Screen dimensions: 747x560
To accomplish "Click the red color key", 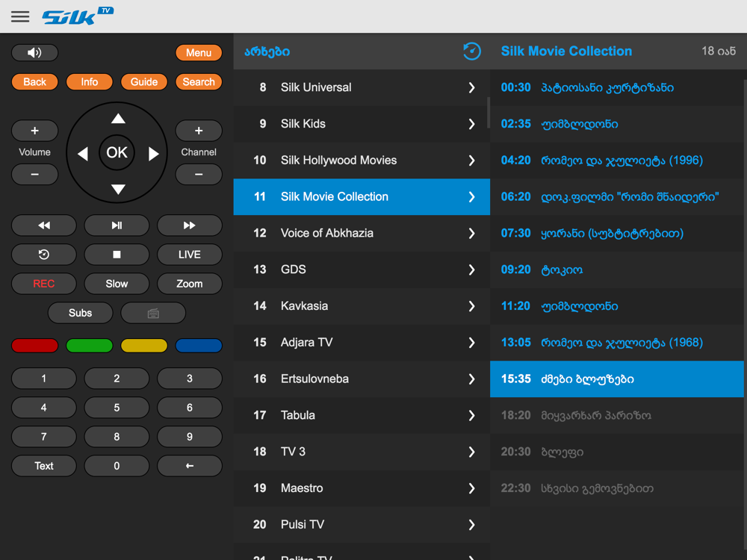I will [35, 345].
